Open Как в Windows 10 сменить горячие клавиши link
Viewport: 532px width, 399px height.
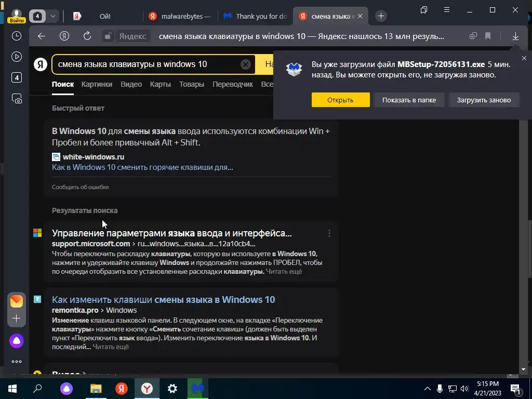pos(142,167)
